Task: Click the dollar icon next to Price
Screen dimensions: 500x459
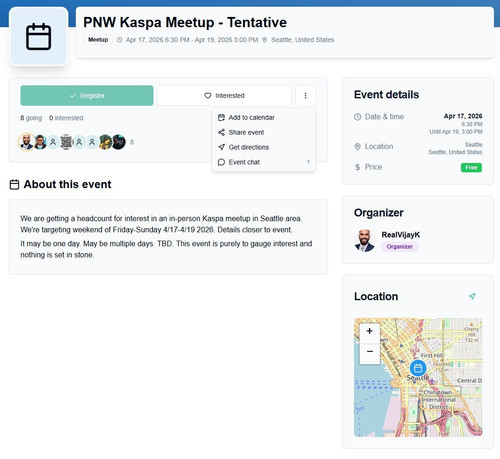Action: click(x=358, y=167)
